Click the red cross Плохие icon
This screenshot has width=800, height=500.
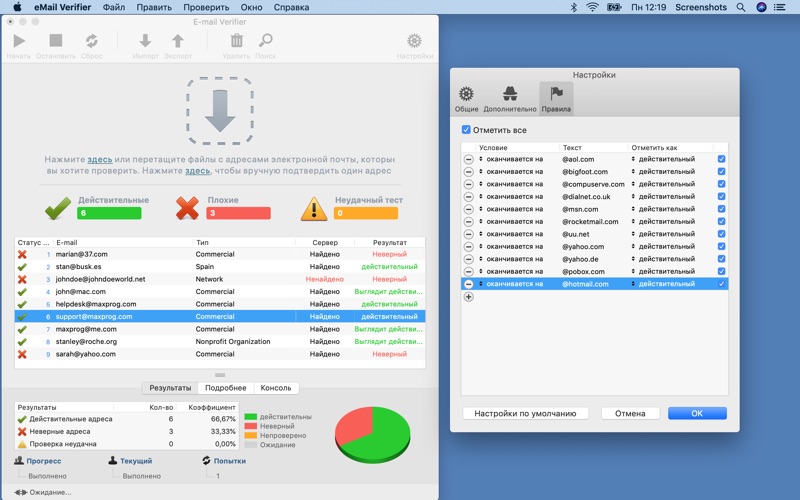pos(187,209)
